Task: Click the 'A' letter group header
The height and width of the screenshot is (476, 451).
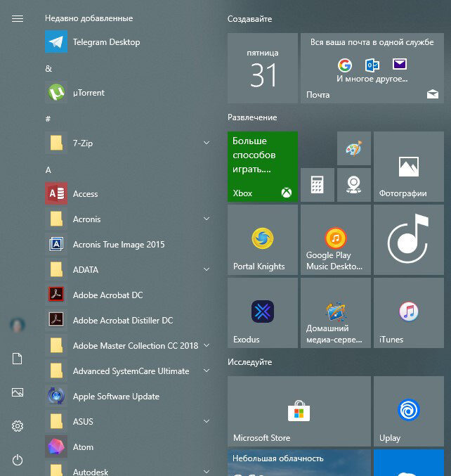Action: click(x=48, y=170)
